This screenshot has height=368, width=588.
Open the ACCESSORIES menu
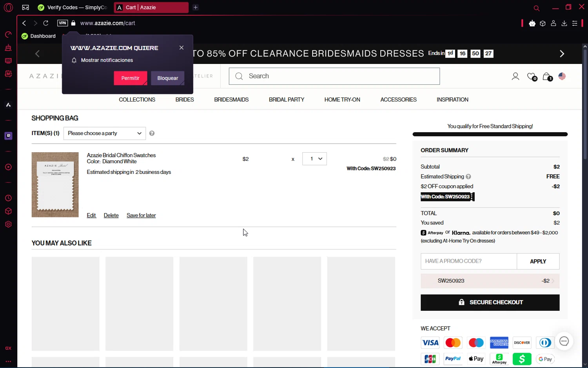click(398, 100)
